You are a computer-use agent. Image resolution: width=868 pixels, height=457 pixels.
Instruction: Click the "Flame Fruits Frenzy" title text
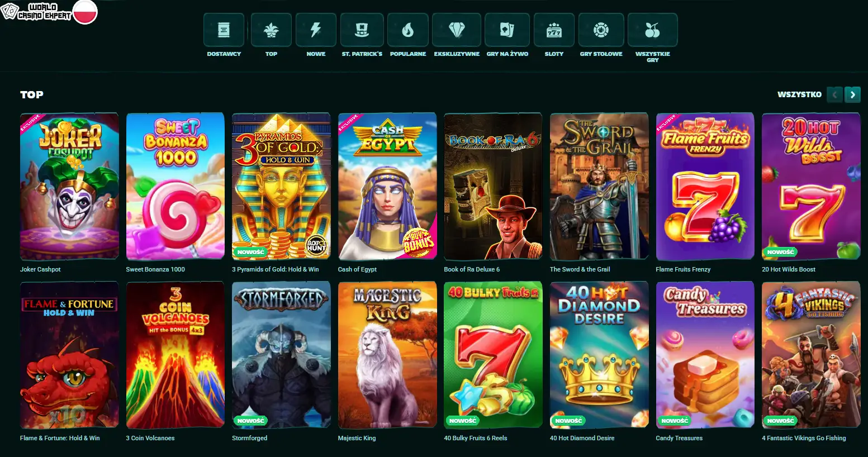tap(683, 269)
